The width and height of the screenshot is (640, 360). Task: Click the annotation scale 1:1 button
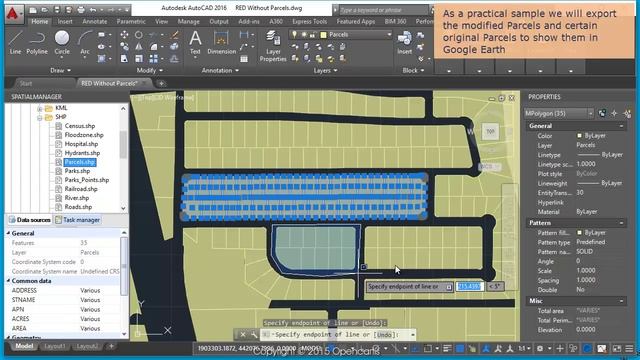(524, 349)
